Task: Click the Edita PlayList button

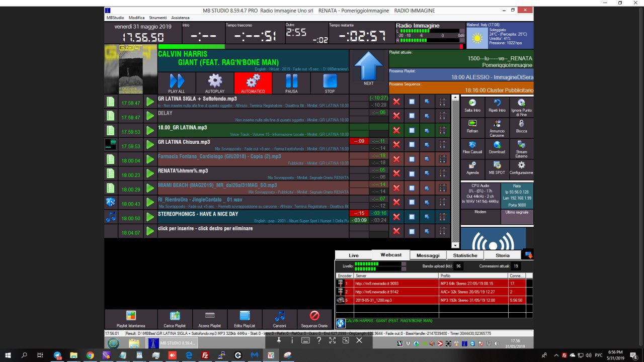Action: (x=245, y=319)
